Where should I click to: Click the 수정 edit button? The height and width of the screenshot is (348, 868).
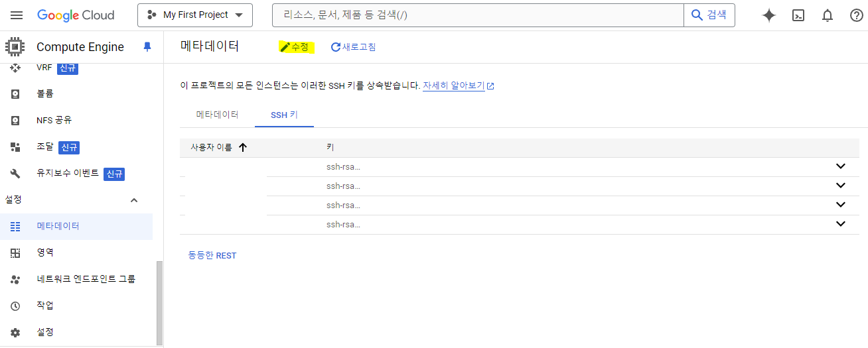[x=295, y=47]
